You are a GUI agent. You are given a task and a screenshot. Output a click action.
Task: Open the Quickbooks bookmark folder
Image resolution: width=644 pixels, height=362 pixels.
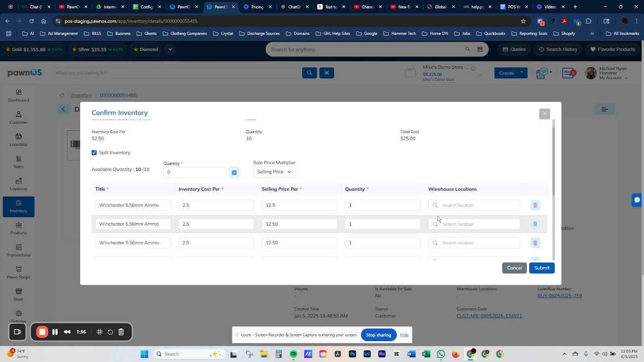tap(491, 33)
